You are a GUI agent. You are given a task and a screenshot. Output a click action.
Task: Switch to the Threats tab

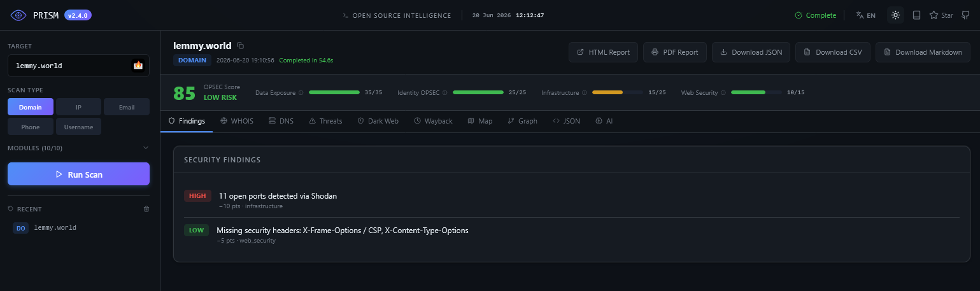325,121
